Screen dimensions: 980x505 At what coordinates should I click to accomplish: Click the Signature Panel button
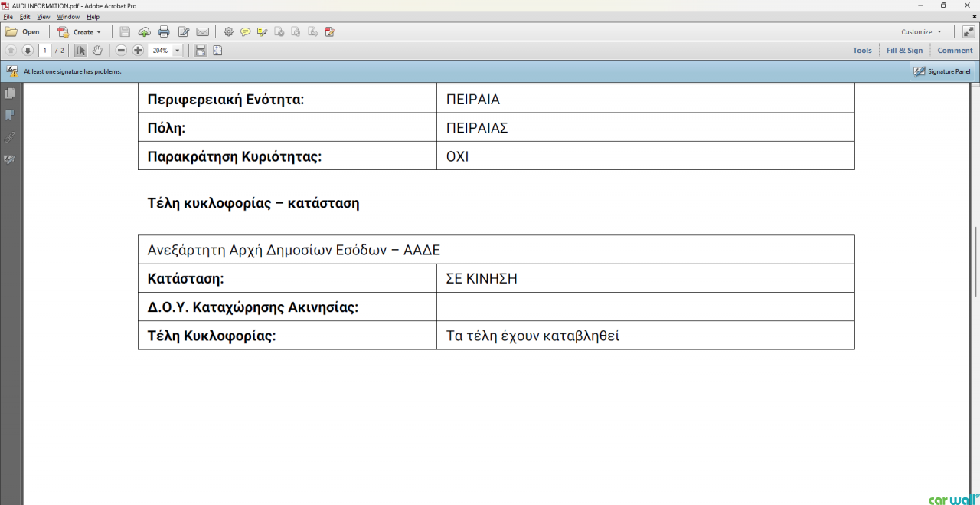click(942, 71)
